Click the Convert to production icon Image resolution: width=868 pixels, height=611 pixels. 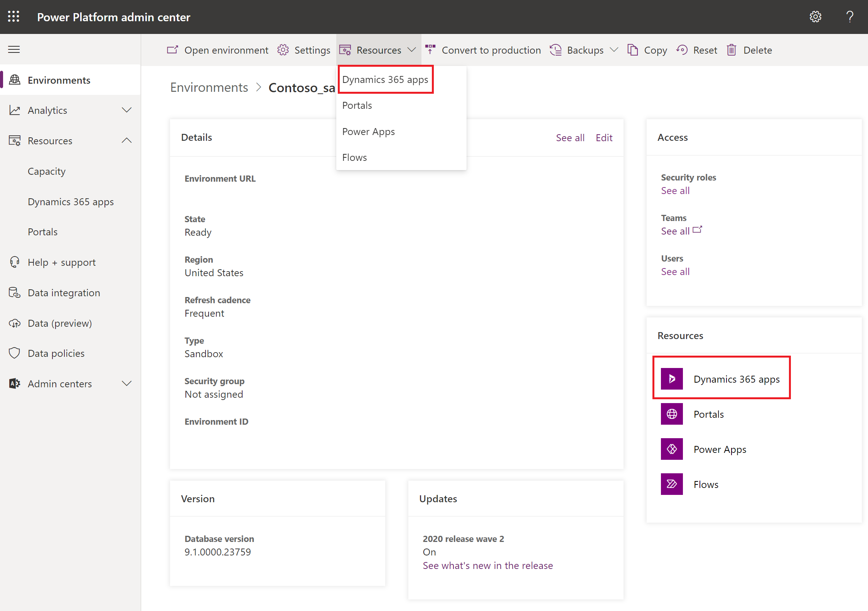coord(430,50)
